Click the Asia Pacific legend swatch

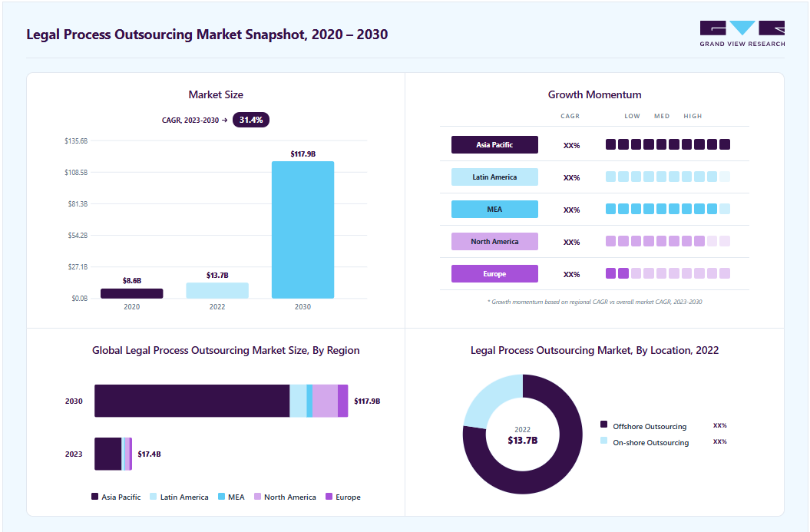pyautogui.click(x=94, y=497)
